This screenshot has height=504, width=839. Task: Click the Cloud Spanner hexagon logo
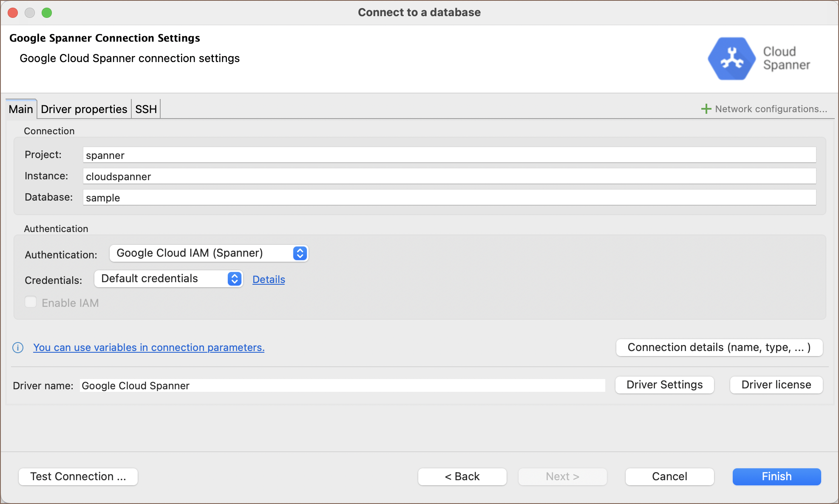point(731,58)
